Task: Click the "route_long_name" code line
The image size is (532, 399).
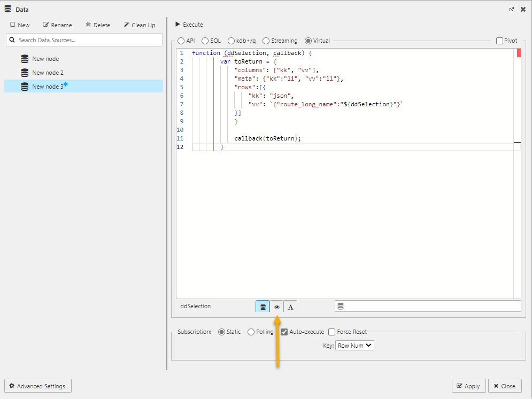Action: (x=326, y=104)
